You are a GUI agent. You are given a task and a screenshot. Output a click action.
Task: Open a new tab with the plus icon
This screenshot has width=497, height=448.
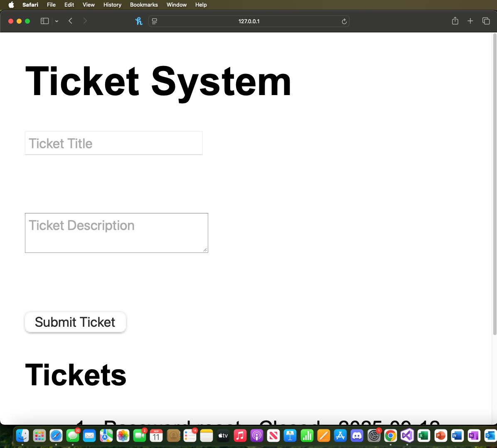point(470,21)
